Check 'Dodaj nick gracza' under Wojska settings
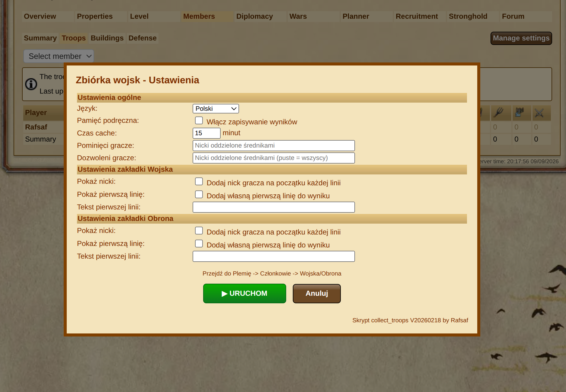 pos(199,181)
